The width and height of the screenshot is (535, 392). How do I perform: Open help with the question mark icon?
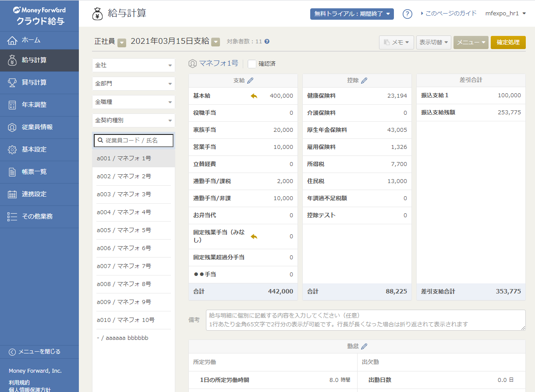coord(407,14)
